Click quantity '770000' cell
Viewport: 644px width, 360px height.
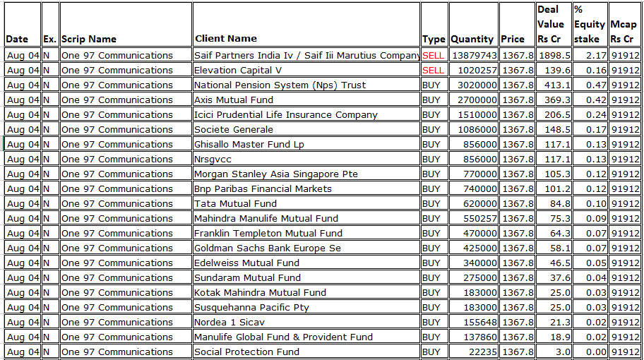(x=474, y=174)
